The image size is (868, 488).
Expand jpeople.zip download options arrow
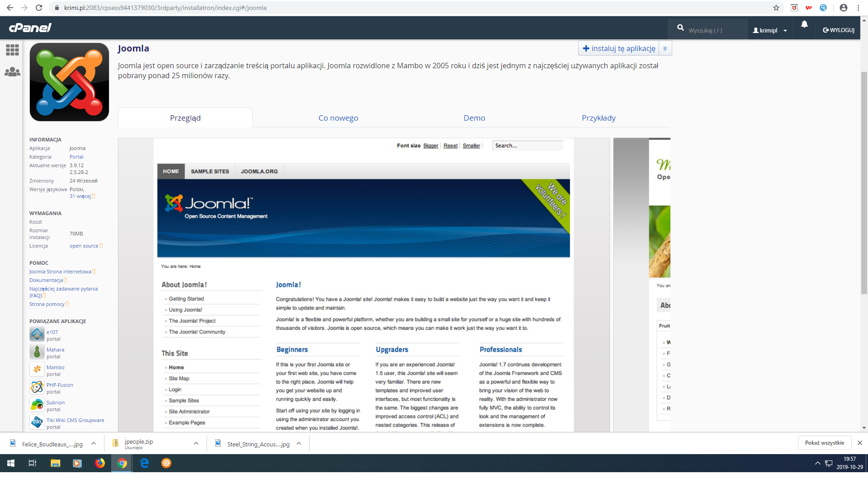(x=196, y=444)
